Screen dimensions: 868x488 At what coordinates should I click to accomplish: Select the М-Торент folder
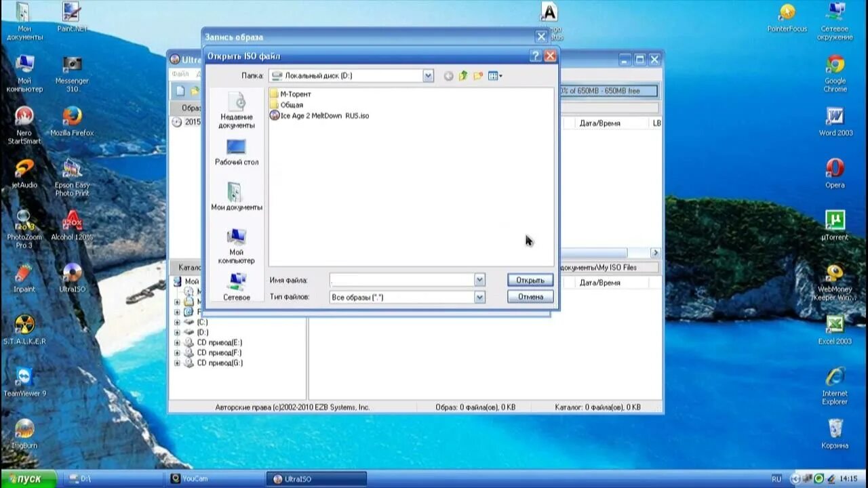pos(290,94)
